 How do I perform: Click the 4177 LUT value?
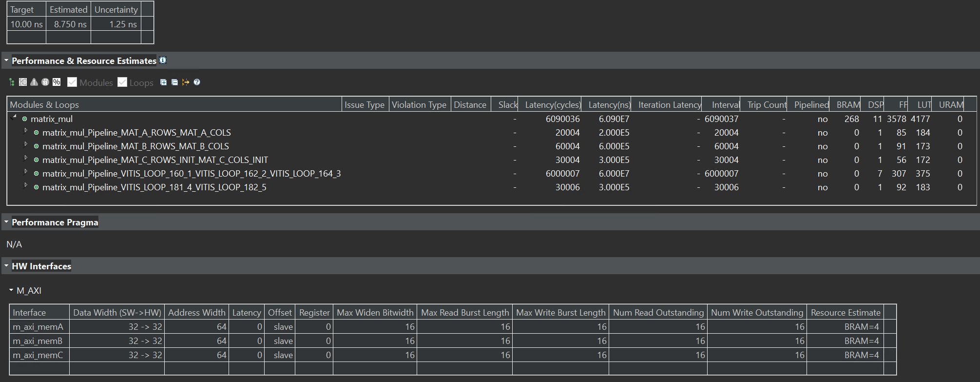pyautogui.click(x=920, y=119)
